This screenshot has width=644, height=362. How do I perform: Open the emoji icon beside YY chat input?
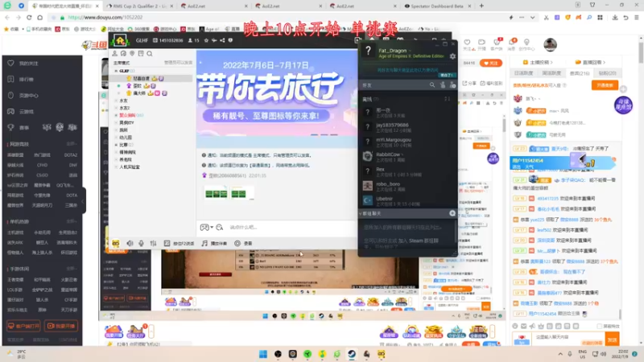[x=220, y=228]
